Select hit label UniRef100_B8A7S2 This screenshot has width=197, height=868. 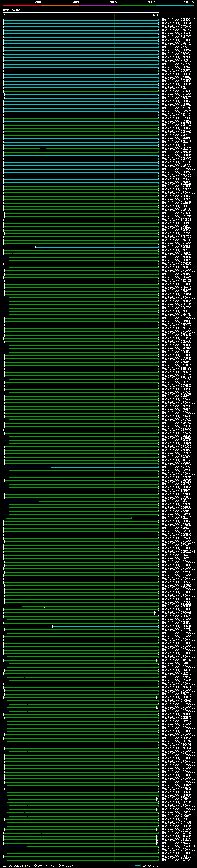tap(177, 165)
